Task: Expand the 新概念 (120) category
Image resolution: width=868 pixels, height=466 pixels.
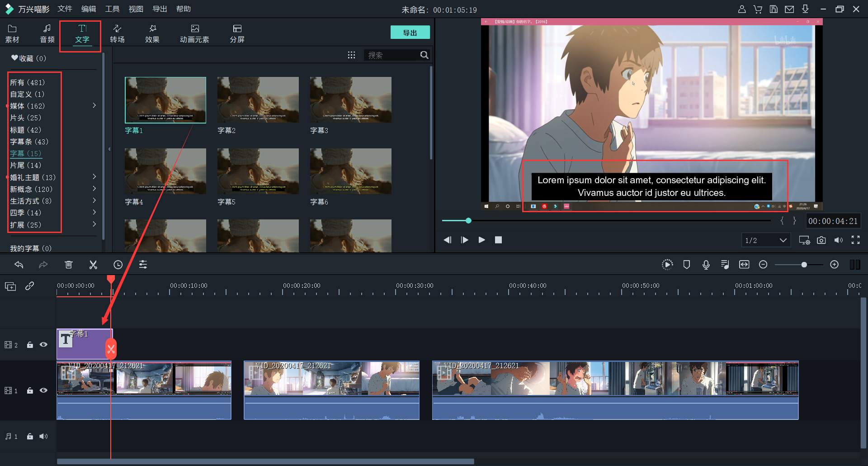Action: [94, 189]
